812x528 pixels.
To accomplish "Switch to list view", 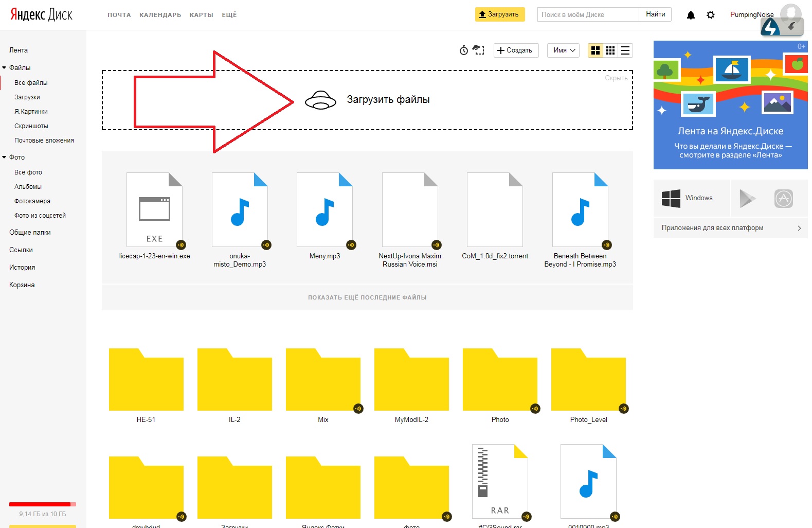I will (x=625, y=50).
